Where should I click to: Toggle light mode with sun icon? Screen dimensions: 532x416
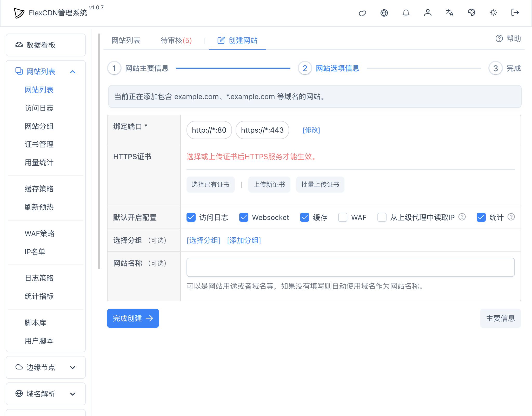click(x=493, y=13)
